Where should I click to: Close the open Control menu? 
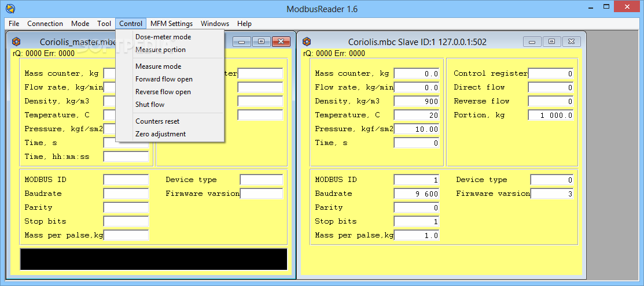coord(131,23)
